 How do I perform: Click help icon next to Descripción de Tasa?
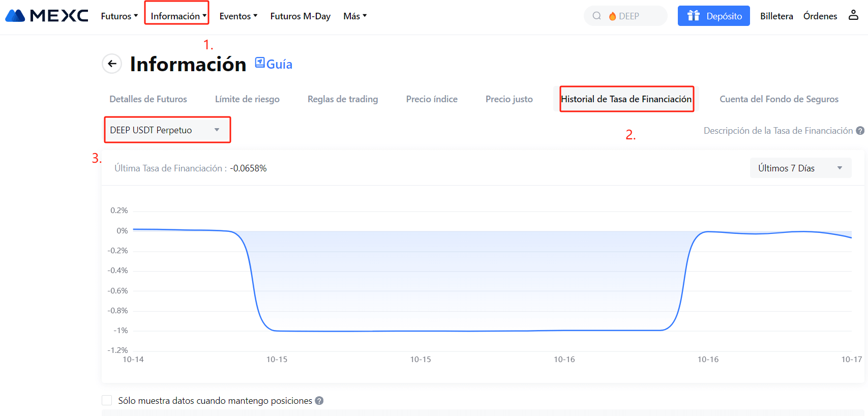860,131
